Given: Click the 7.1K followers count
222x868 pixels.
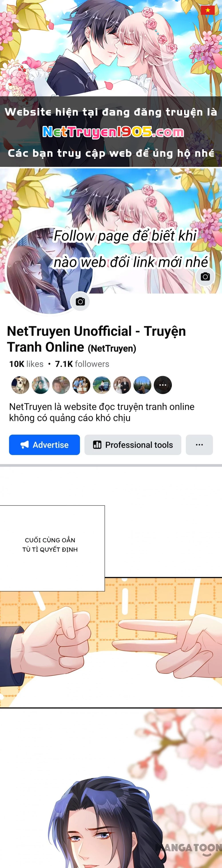Looking at the screenshot, I should pos(82,364).
